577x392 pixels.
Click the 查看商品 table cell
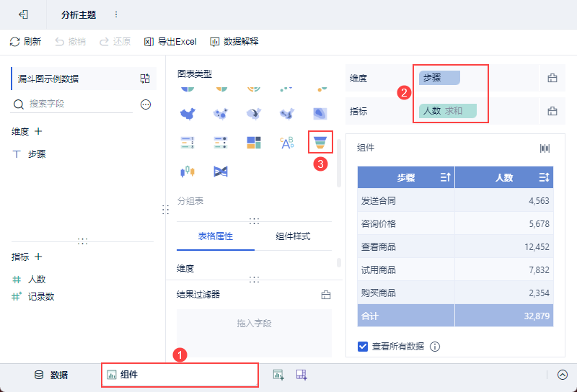coord(406,246)
